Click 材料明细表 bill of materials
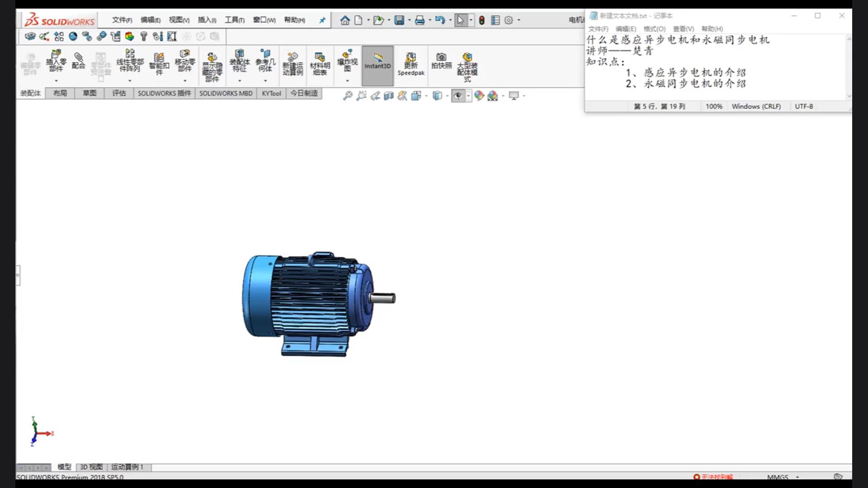 pos(320,64)
